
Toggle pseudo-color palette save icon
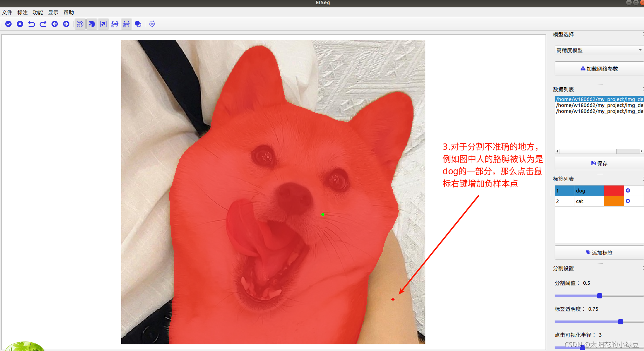click(x=80, y=24)
